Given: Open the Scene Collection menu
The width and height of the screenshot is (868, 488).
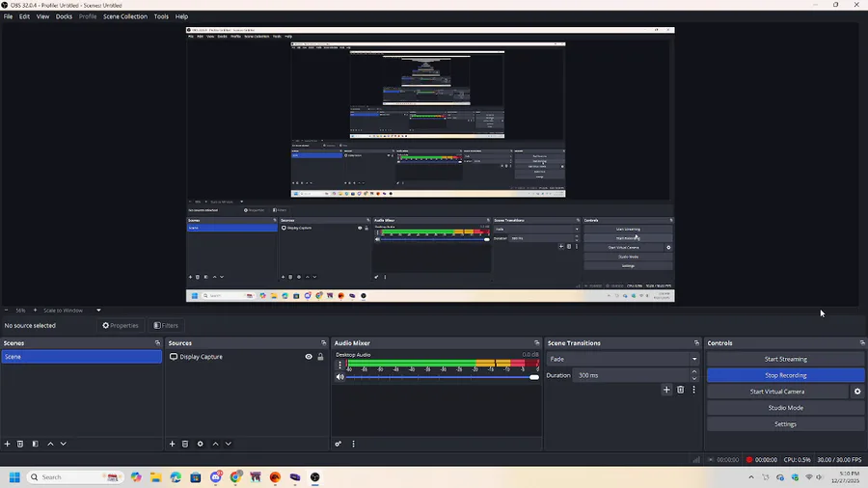Looking at the screenshot, I should tap(125, 16).
